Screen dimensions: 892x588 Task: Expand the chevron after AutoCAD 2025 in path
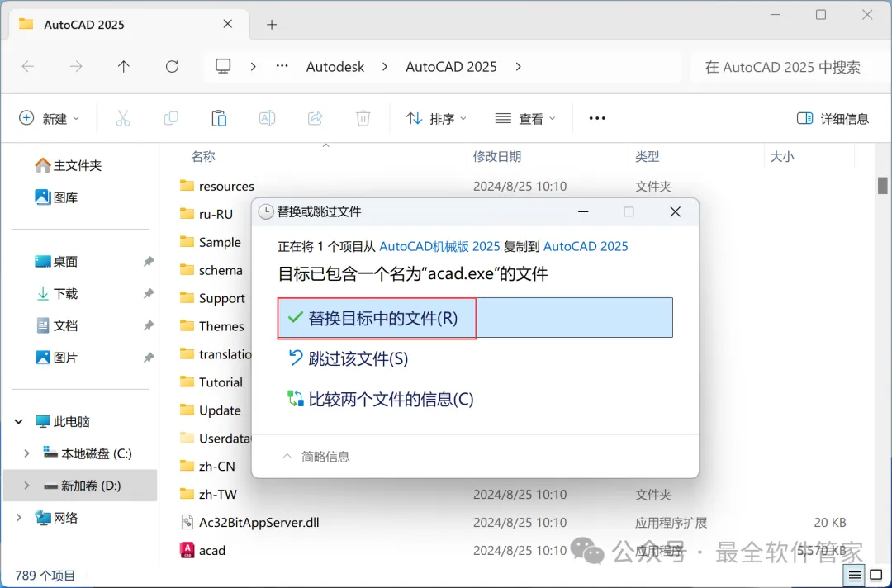coord(518,67)
